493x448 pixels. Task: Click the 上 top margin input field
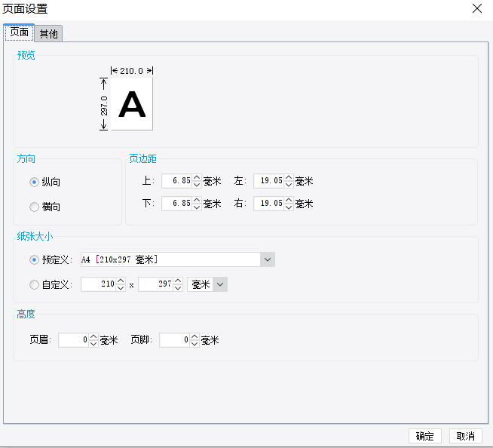point(177,181)
